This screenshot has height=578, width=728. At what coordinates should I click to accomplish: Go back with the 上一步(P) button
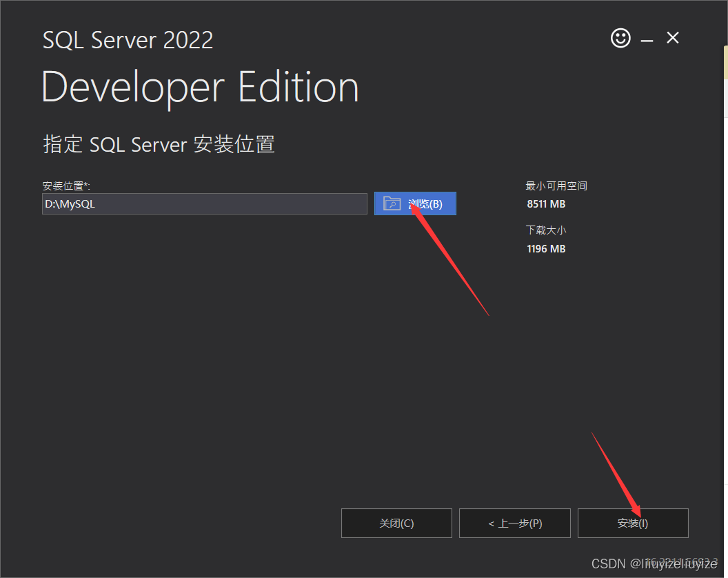(515, 524)
